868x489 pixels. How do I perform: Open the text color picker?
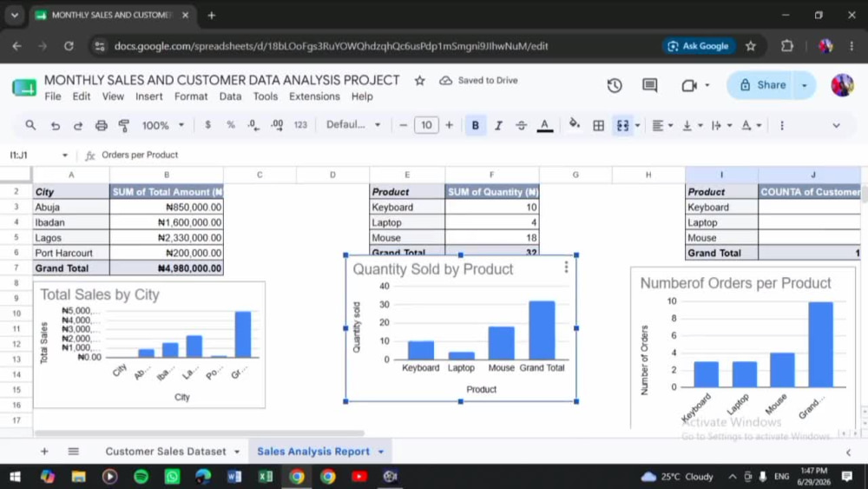545,126
